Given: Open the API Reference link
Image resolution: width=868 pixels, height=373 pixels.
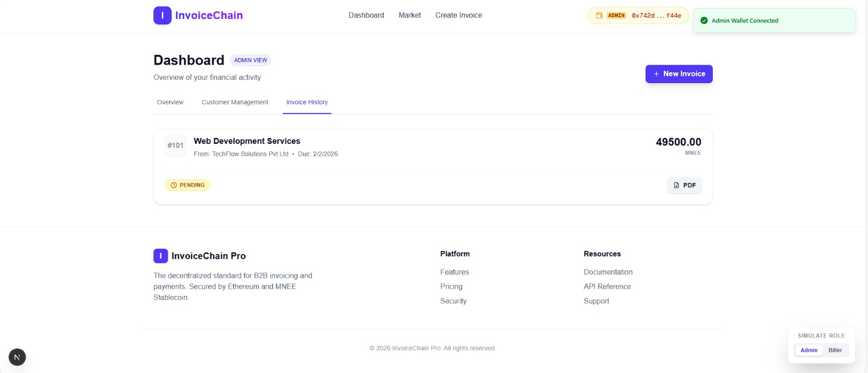Looking at the screenshot, I should (x=607, y=287).
